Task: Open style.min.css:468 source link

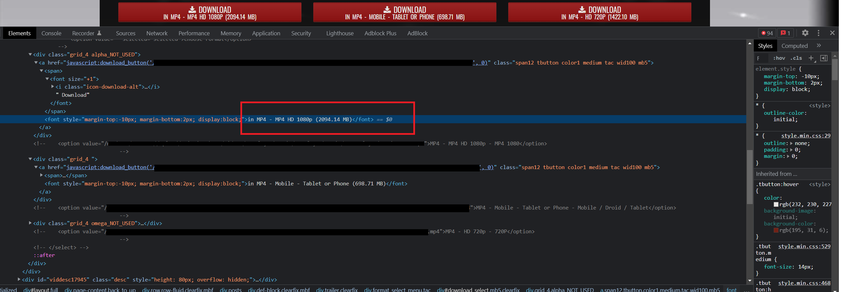Action: [804, 283]
